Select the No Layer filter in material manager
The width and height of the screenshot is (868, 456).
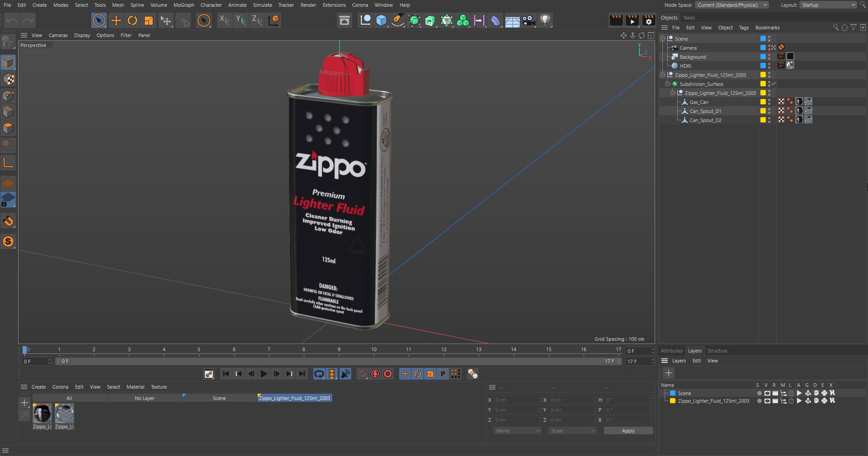point(145,398)
